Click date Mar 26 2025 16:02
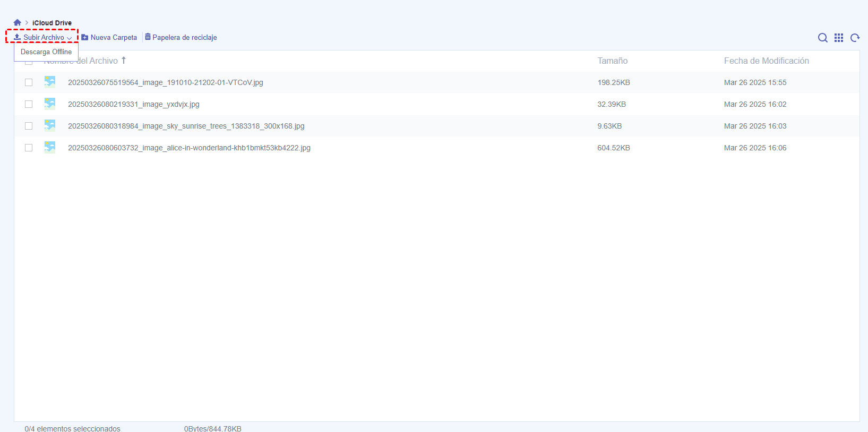The height and width of the screenshot is (432, 868). point(755,104)
